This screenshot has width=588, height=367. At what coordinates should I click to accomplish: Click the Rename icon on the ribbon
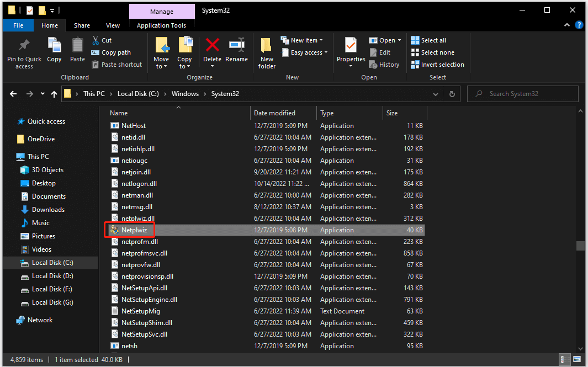[237, 50]
